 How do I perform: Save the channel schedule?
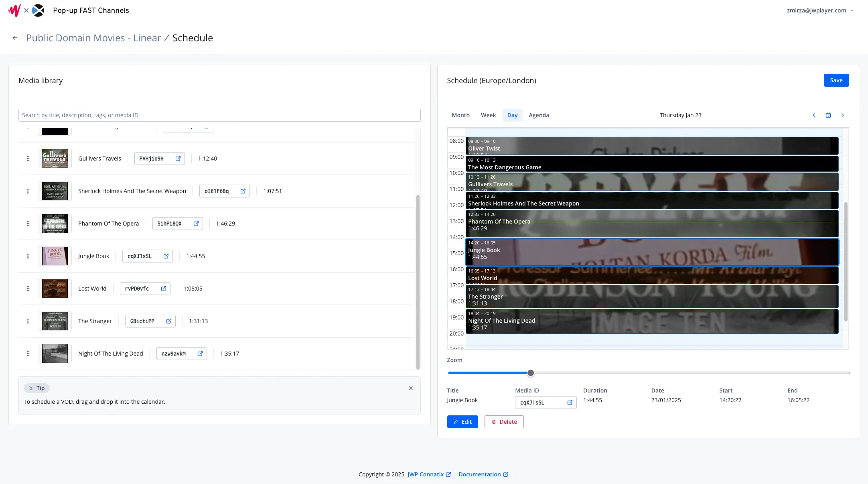836,80
